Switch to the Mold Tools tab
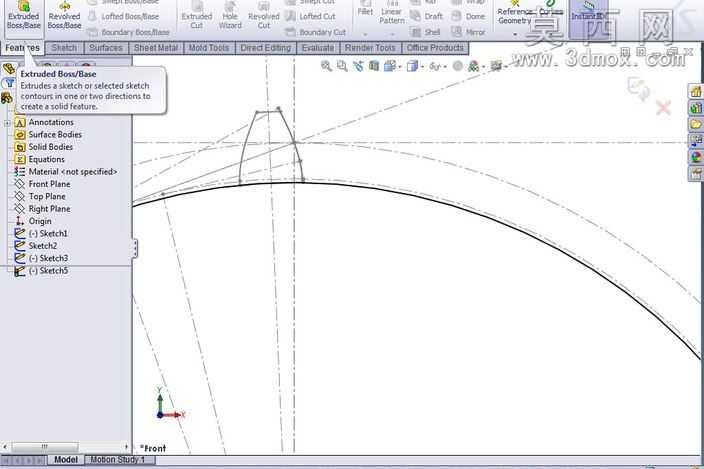This screenshot has width=704, height=469. [209, 48]
